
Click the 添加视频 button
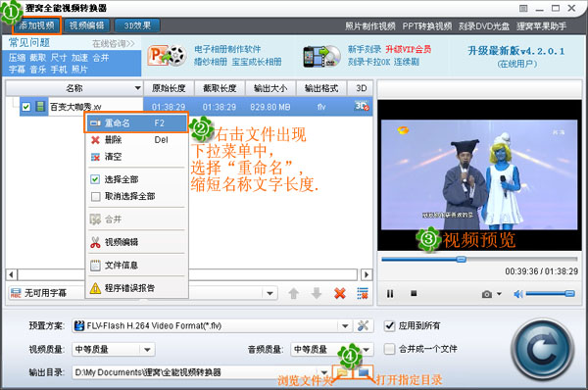(37, 25)
